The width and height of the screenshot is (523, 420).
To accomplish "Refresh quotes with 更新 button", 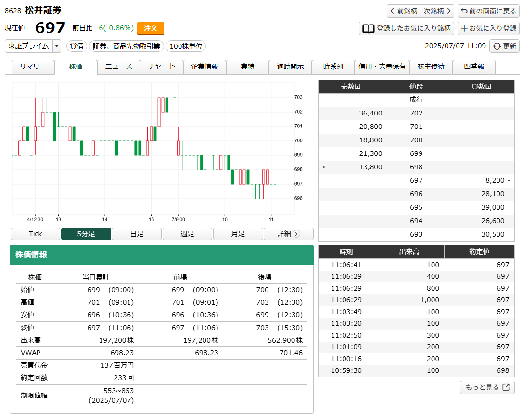I will (x=504, y=46).
